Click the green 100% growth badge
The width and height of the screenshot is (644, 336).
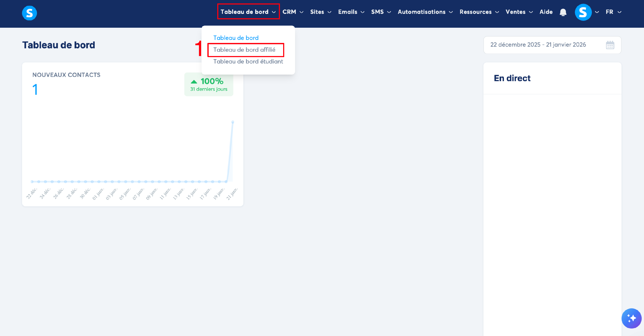[x=209, y=85]
